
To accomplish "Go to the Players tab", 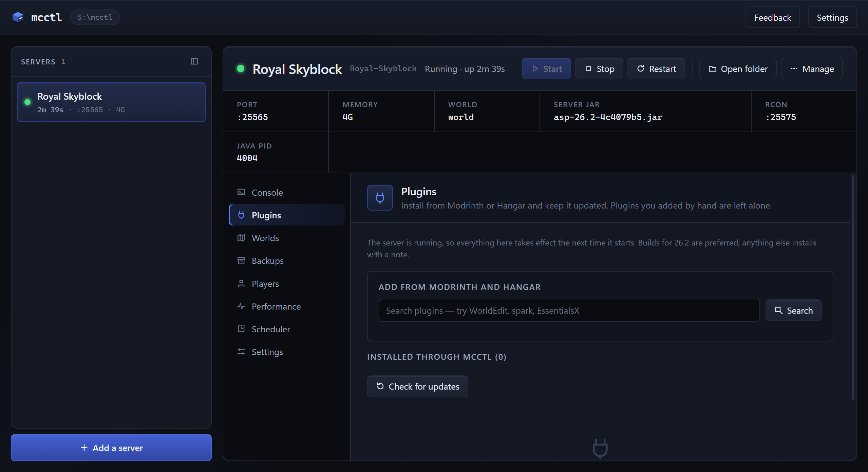I will pos(287,284).
